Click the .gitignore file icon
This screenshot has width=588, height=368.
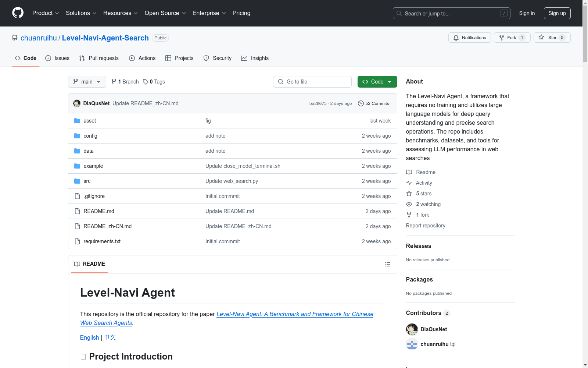77,196
